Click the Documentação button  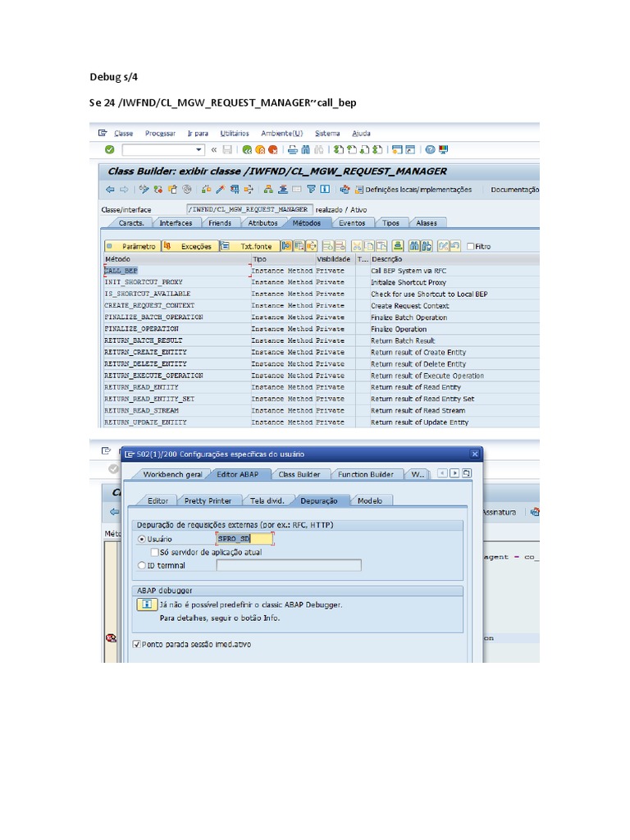pyautogui.click(x=515, y=189)
